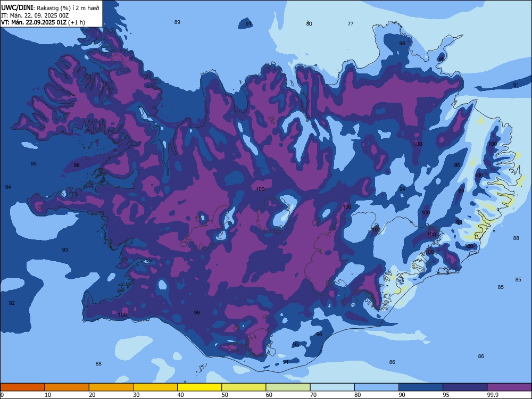Viewport: 532px width, 399px height.
Task: Click the '40' legend tick label
Action: pyautogui.click(x=181, y=395)
